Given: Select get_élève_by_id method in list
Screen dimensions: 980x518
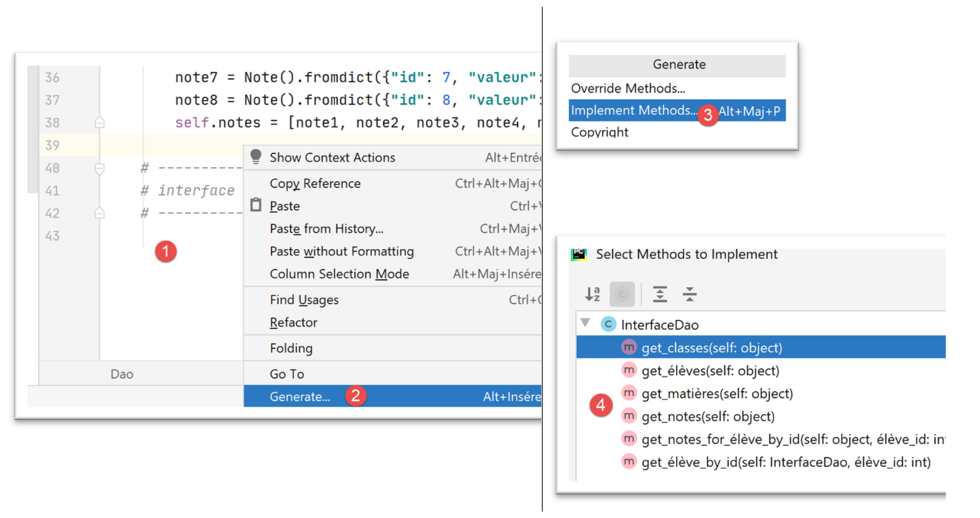Looking at the screenshot, I should [785, 462].
